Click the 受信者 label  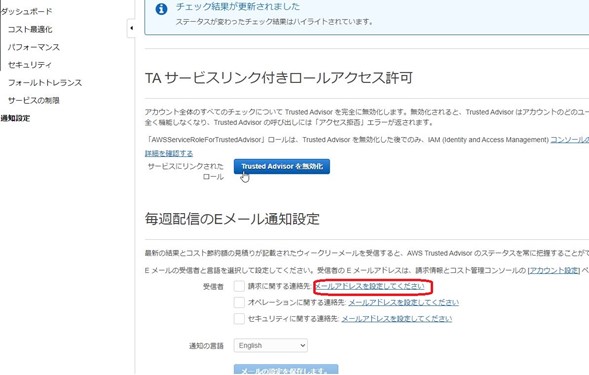(213, 287)
